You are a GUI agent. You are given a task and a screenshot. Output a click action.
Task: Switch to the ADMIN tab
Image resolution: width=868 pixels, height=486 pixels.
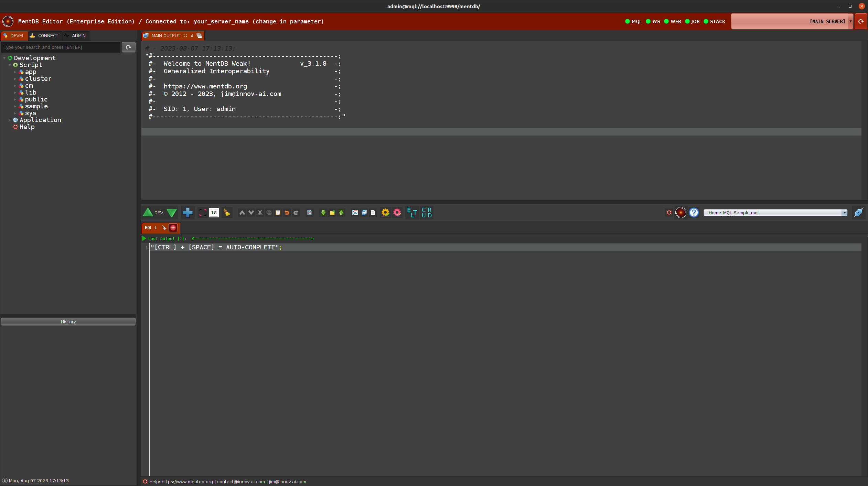tap(75, 35)
